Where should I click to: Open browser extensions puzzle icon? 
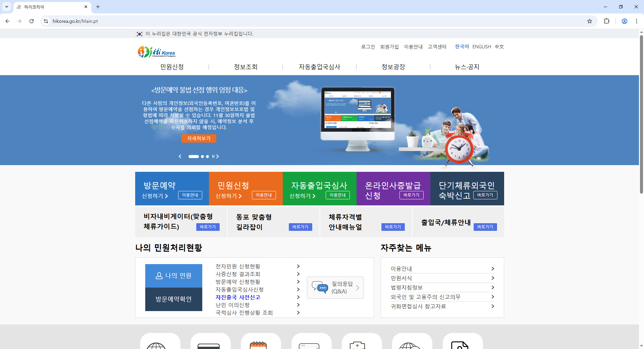[x=606, y=21]
